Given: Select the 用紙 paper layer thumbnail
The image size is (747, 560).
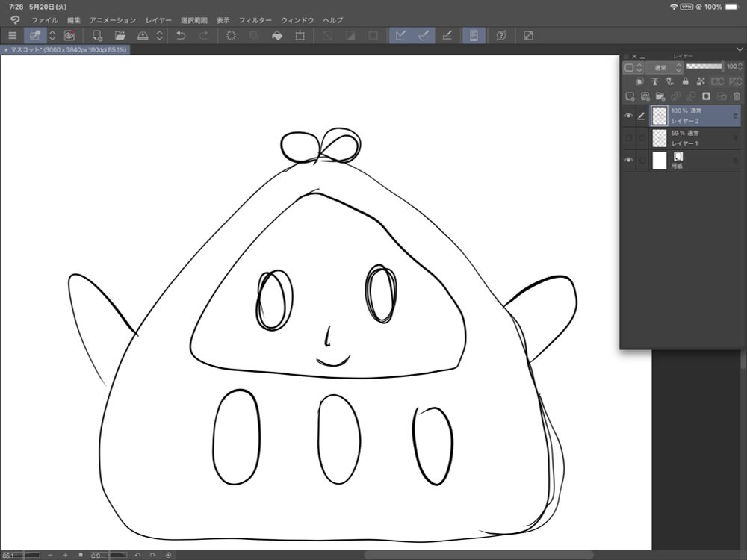Looking at the screenshot, I should 660,161.
